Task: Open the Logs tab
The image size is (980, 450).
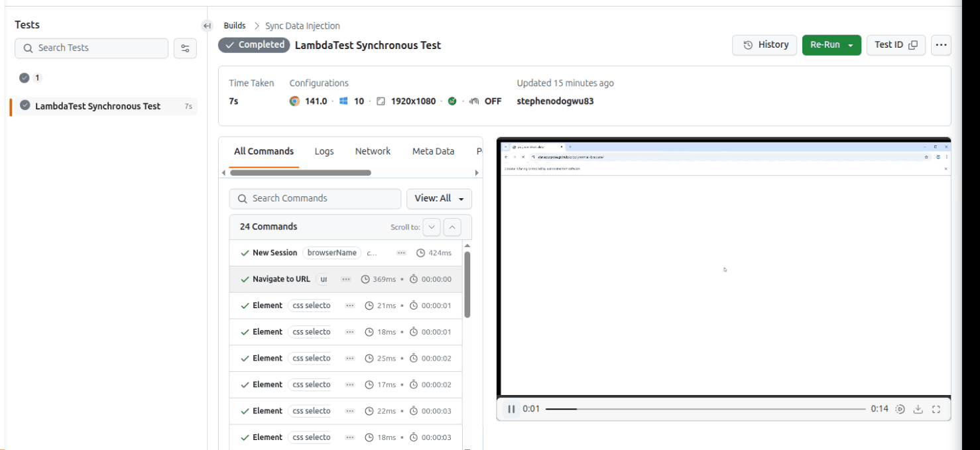Action: pos(324,151)
